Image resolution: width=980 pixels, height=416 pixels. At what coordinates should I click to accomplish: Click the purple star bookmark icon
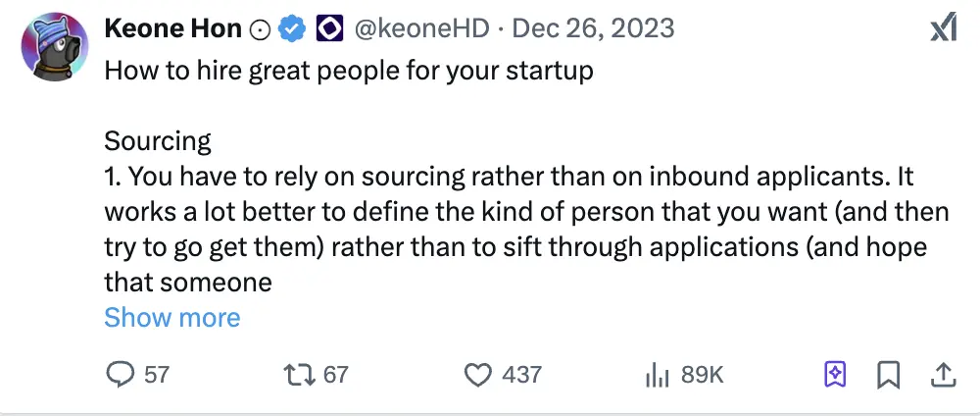click(x=834, y=374)
